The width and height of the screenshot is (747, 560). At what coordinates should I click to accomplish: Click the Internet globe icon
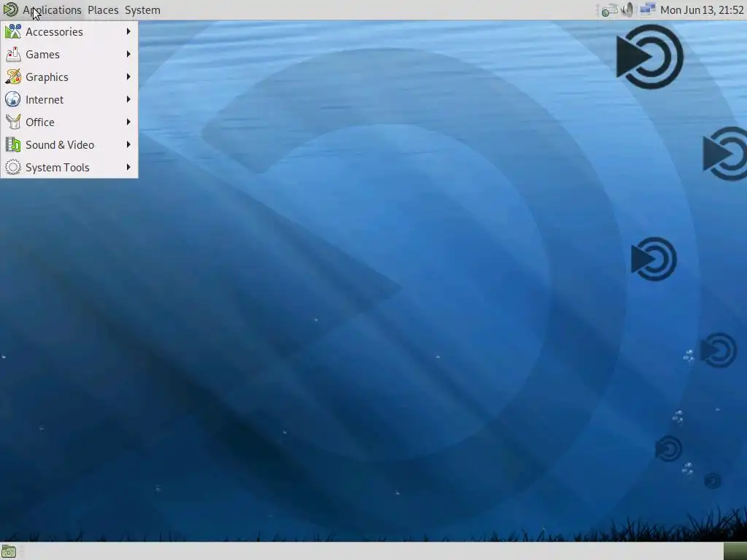coord(13,99)
